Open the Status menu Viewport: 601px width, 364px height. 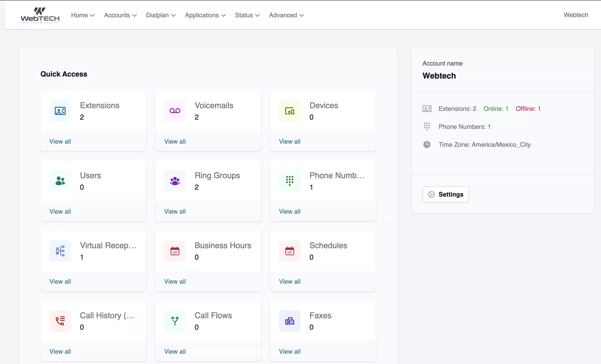(x=247, y=15)
